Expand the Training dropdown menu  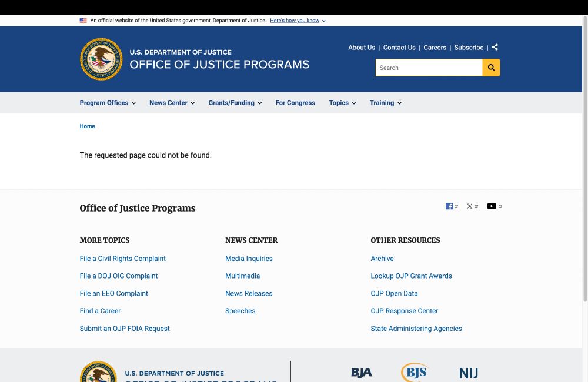386,103
